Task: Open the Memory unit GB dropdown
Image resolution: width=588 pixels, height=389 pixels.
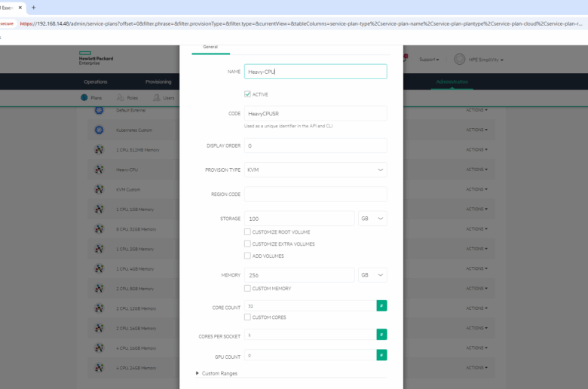Action: [372, 275]
